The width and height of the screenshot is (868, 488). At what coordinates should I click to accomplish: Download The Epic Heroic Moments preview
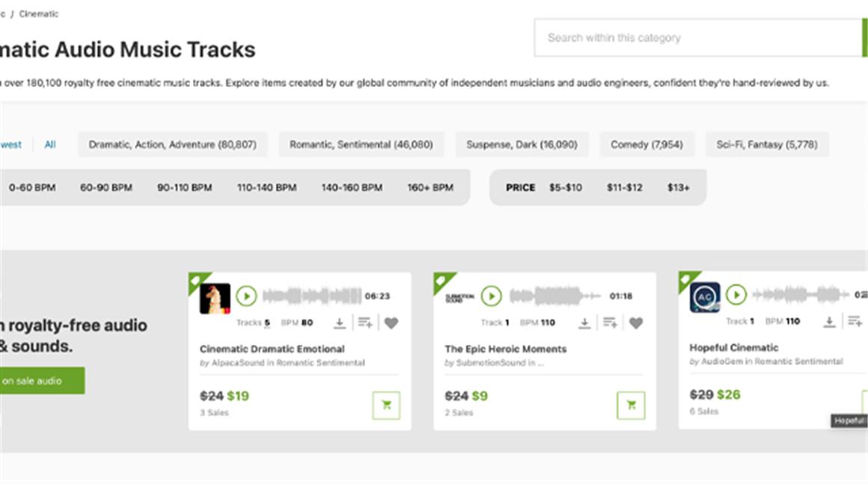[x=584, y=323]
